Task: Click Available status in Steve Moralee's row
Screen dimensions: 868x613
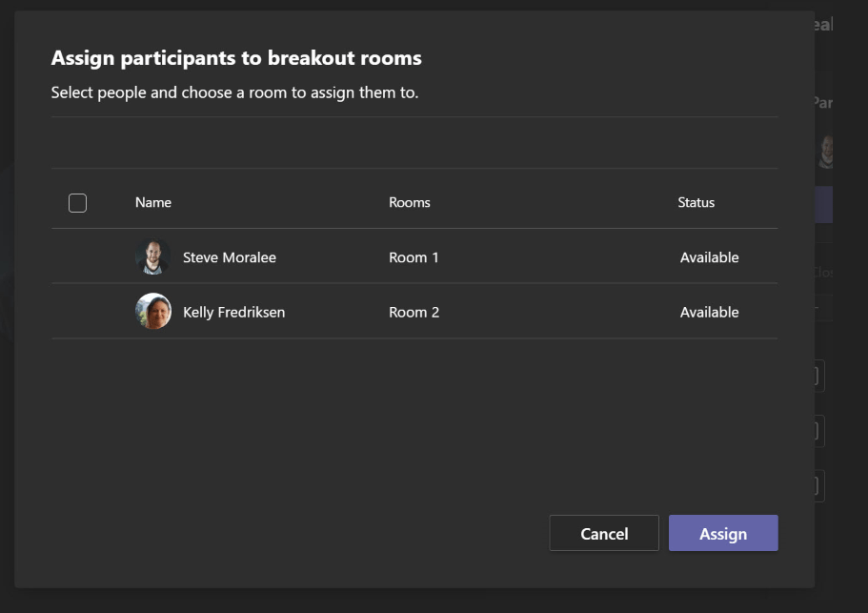Action: [x=709, y=257]
